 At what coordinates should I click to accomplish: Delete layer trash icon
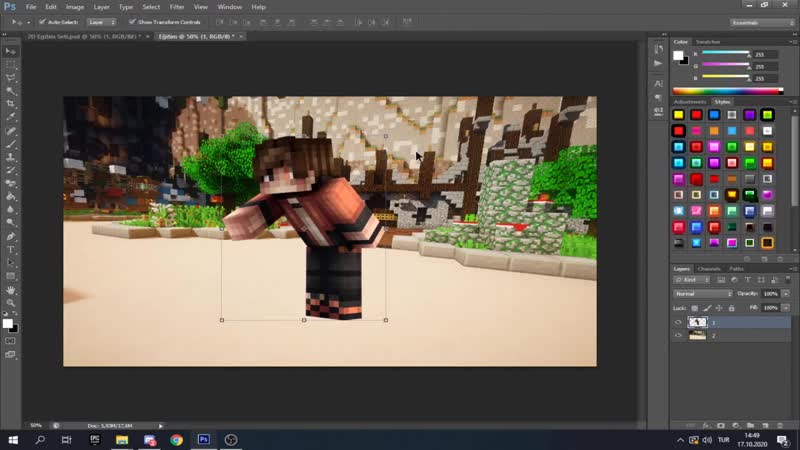[780, 426]
